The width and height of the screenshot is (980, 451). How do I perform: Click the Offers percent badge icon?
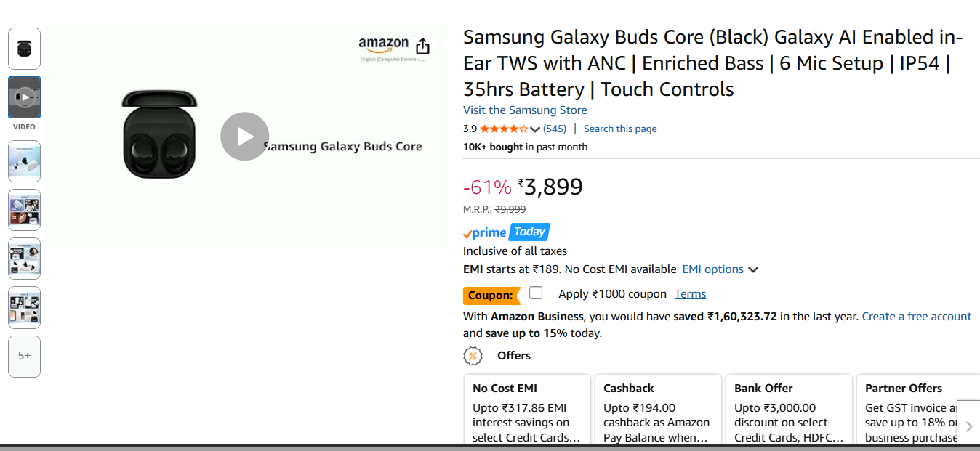point(473,356)
